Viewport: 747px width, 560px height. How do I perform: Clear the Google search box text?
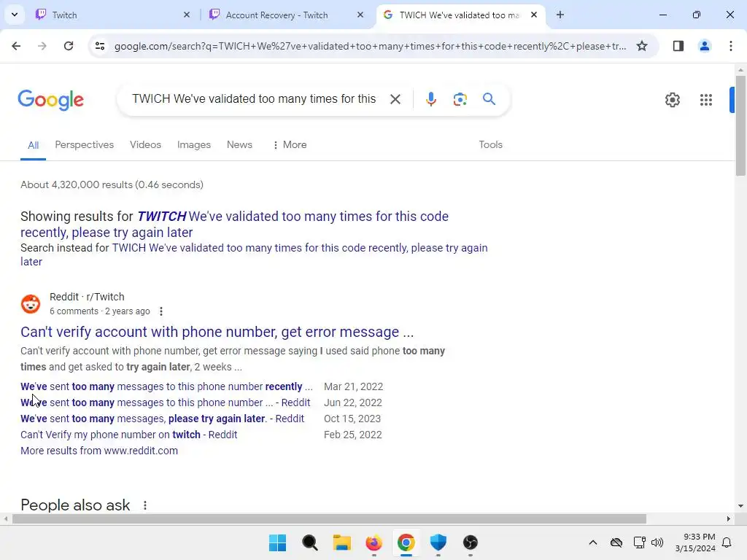[x=395, y=99]
